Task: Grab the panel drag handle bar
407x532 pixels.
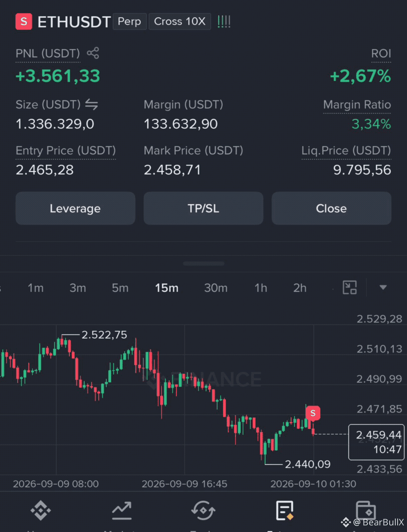Action: point(203,263)
